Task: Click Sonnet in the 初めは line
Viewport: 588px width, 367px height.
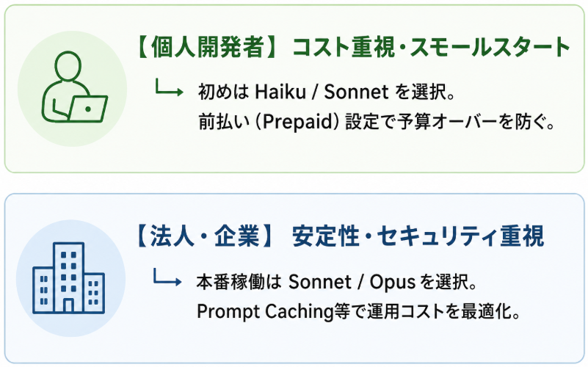Action: (x=356, y=92)
